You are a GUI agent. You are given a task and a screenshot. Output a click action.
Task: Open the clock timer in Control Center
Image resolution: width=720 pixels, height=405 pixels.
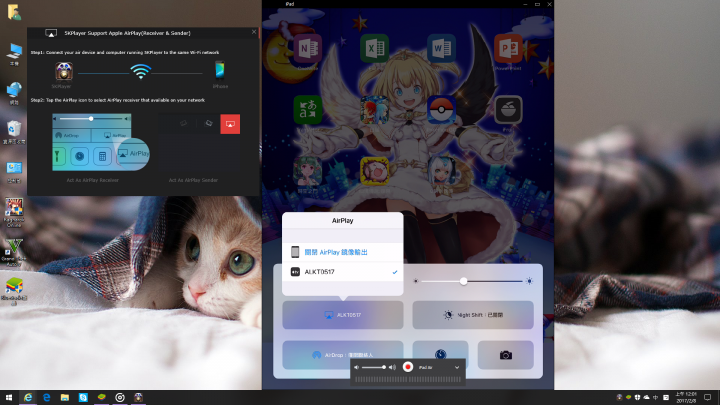point(440,354)
